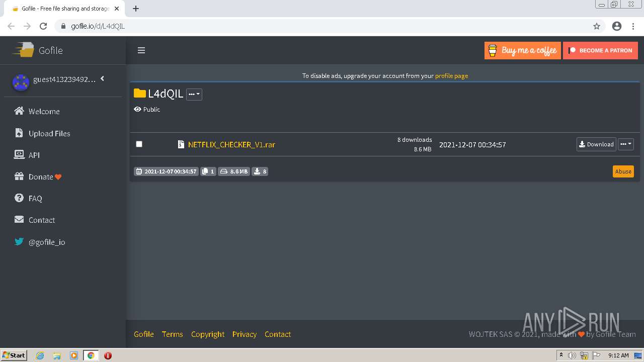Screen dimensions: 644x362
Task: Open the Copyright footer link
Action: (x=208, y=334)
